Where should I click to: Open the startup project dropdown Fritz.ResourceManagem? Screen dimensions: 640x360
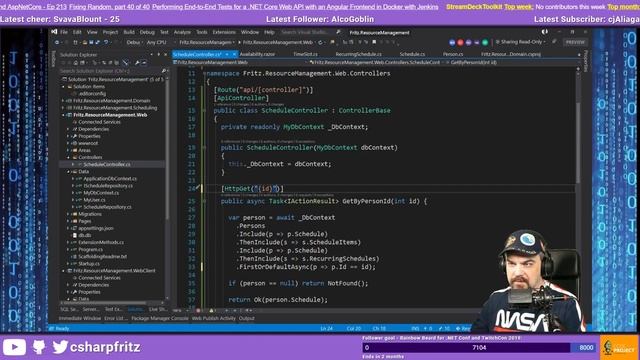coord(207,42)
